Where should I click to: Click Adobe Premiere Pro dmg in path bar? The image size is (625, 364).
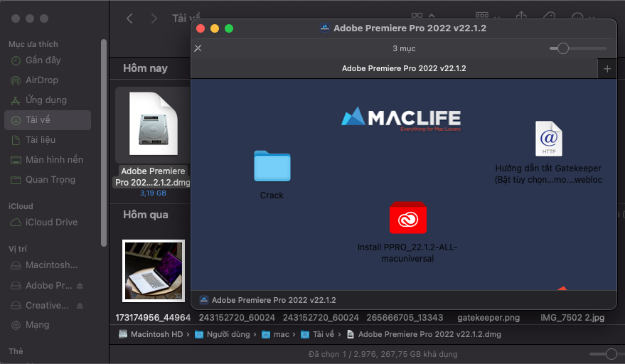(x=424, y=334)
